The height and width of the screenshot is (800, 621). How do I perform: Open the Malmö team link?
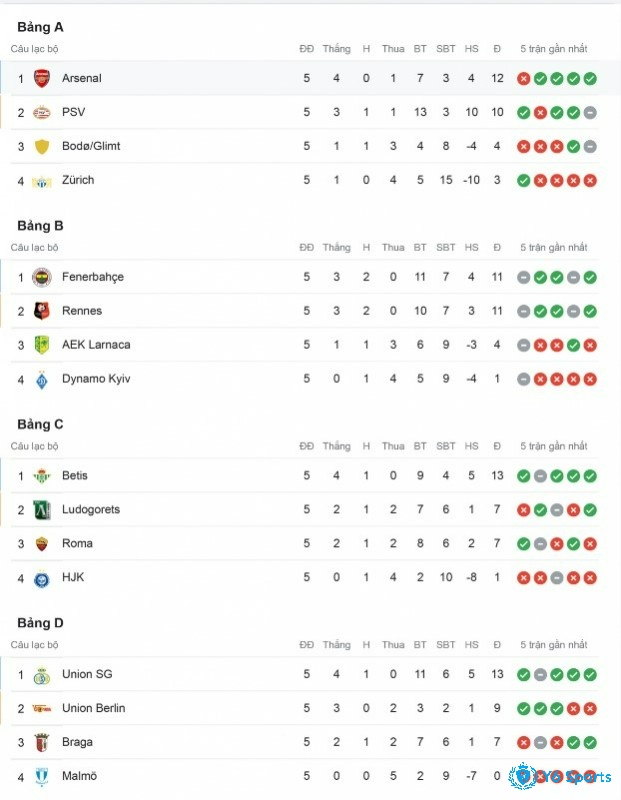(x=80, y=776)
